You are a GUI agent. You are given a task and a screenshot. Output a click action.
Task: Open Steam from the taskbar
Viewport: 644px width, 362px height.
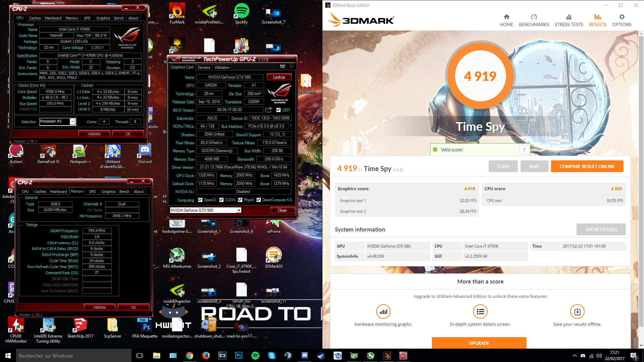(321, 356)
